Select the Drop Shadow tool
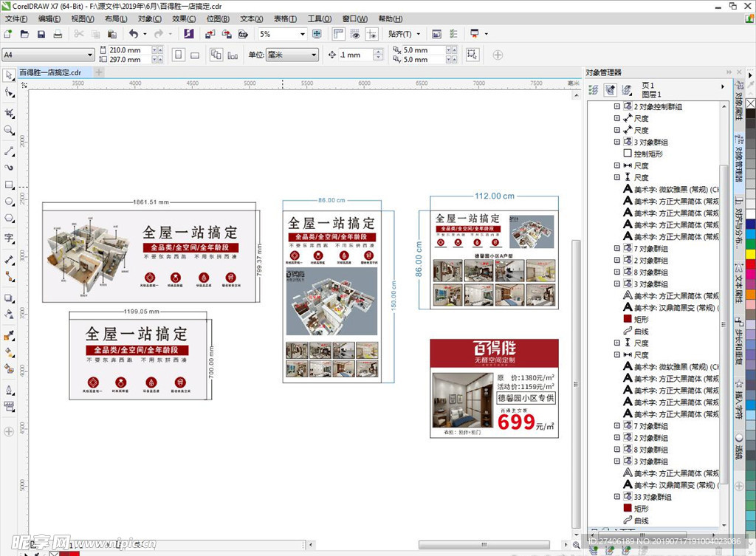 [x=9, y=298]
